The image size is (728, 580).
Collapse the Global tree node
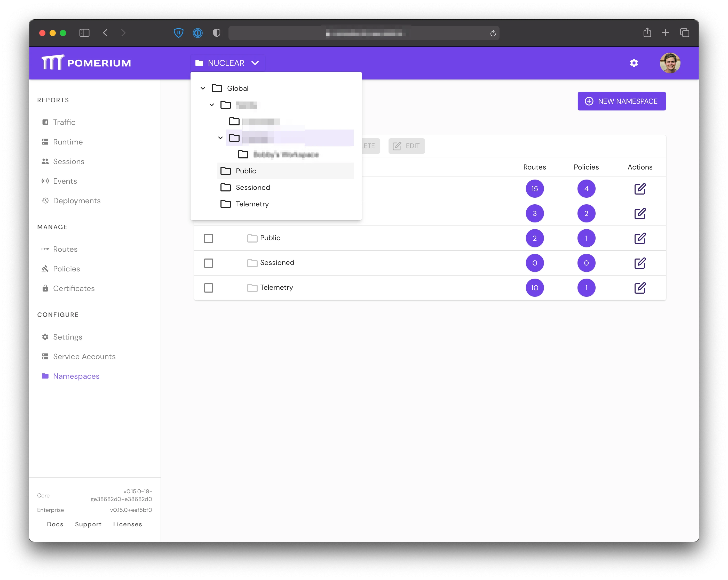(x=203, y=88)
